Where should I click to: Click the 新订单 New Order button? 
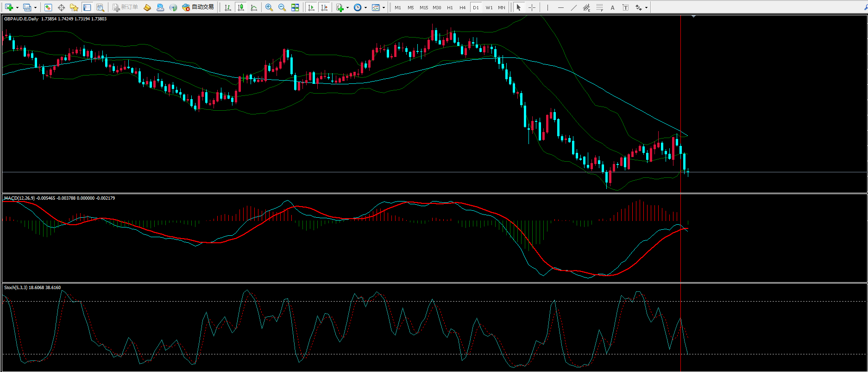coord(126,7)
